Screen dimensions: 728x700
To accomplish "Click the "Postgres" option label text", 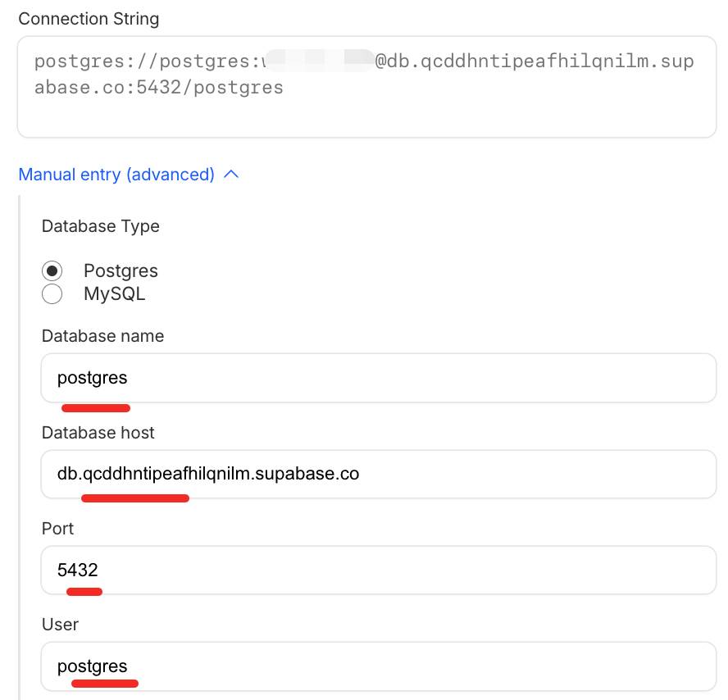I will tap(121, 271).
